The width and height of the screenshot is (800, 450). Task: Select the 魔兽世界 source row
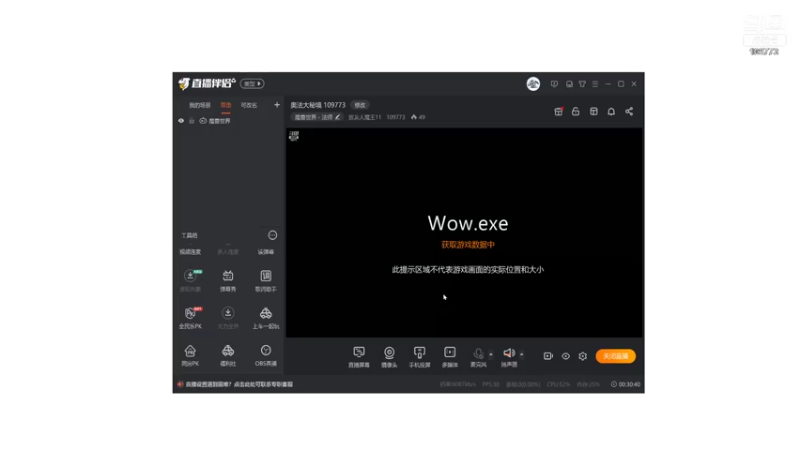coord(229,121)
